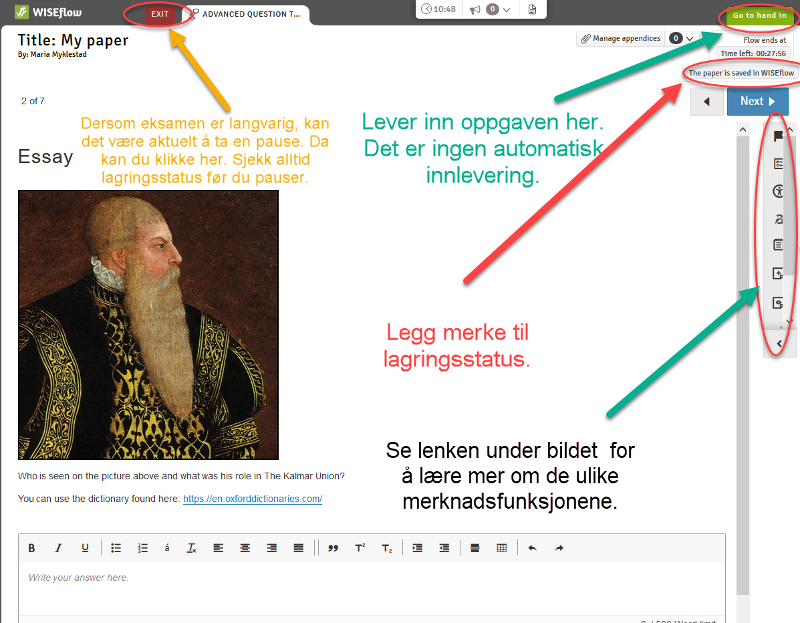Click the 'Title: My paper' heading

click(x=73, y=40)
